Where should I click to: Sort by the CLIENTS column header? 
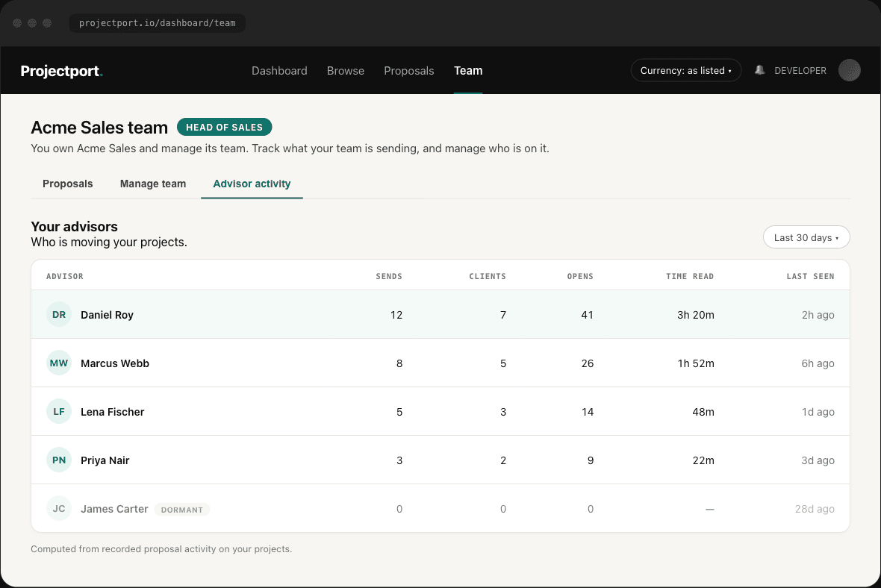click(x=488, y=276)
